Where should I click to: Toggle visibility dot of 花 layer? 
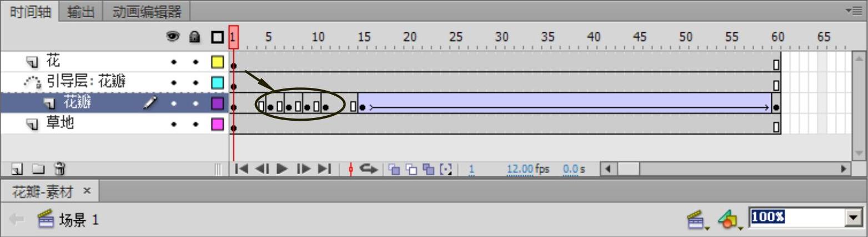[x=174, y=62]
